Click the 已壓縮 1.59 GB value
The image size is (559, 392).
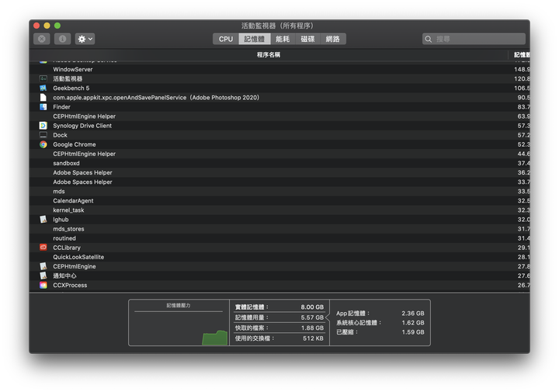[x=413, y=331]
